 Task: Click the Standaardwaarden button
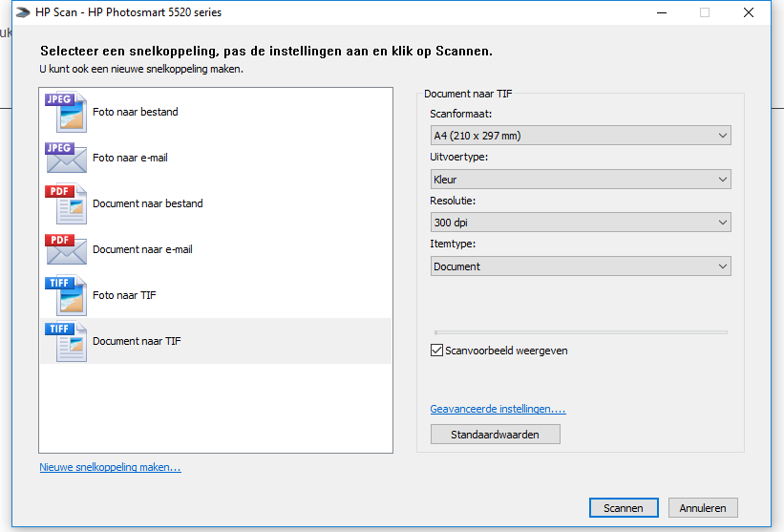(495, 435)
